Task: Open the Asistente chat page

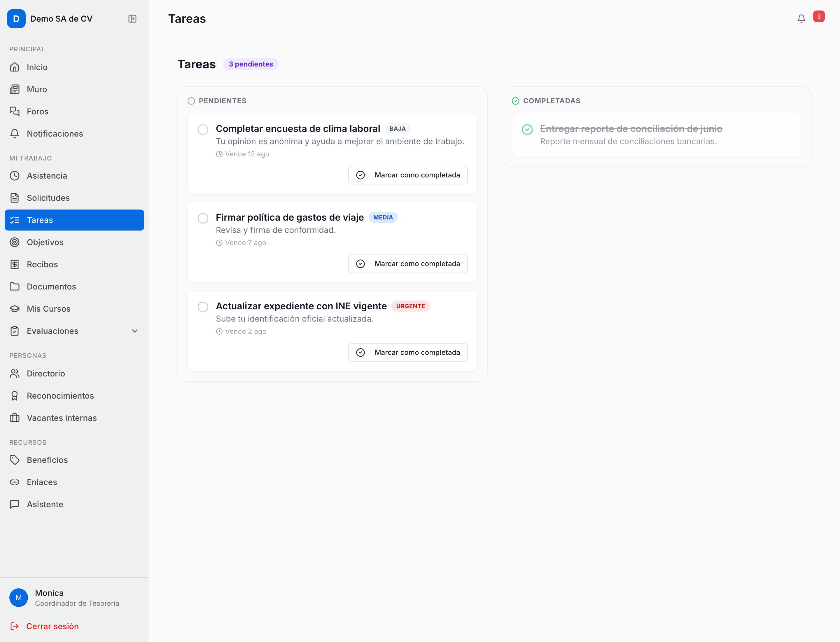Action: pyautogui.click(x=74, y=504)
